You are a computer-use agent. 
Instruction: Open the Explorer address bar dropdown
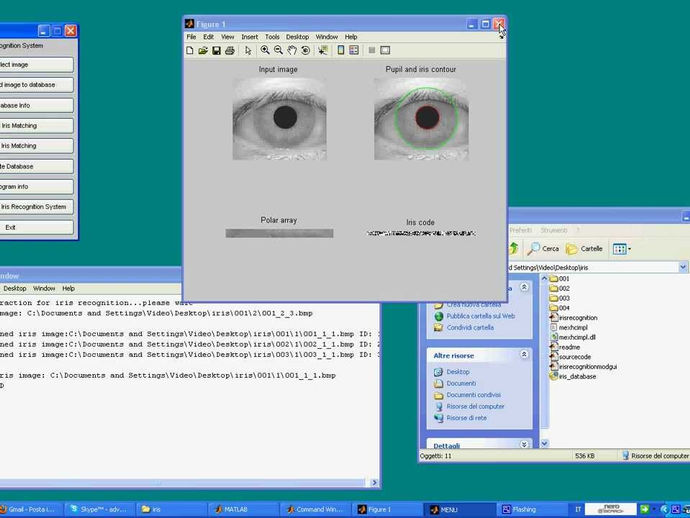click(x=683, y=267)
